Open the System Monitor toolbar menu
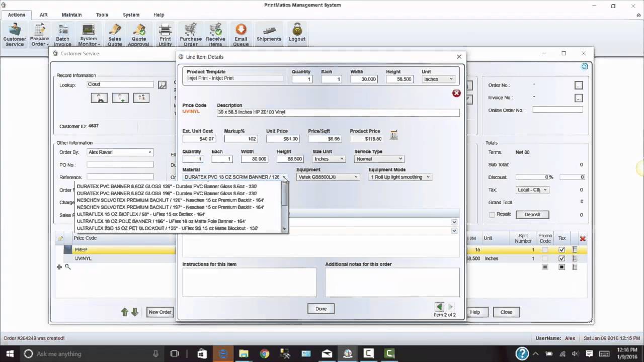Image resolution: width=644 pixels, height=362 pixels. tap(88, 35)
